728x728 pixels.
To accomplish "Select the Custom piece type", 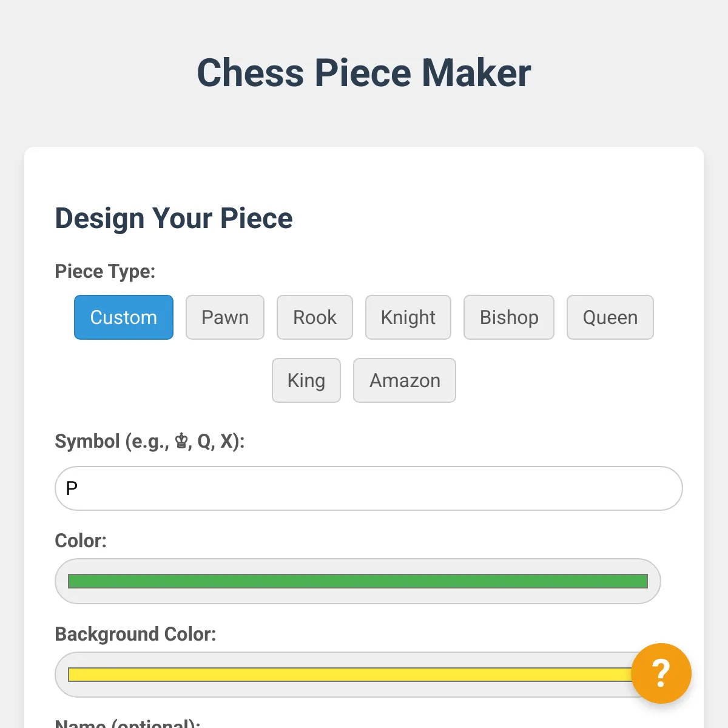I will click(124, 317).
